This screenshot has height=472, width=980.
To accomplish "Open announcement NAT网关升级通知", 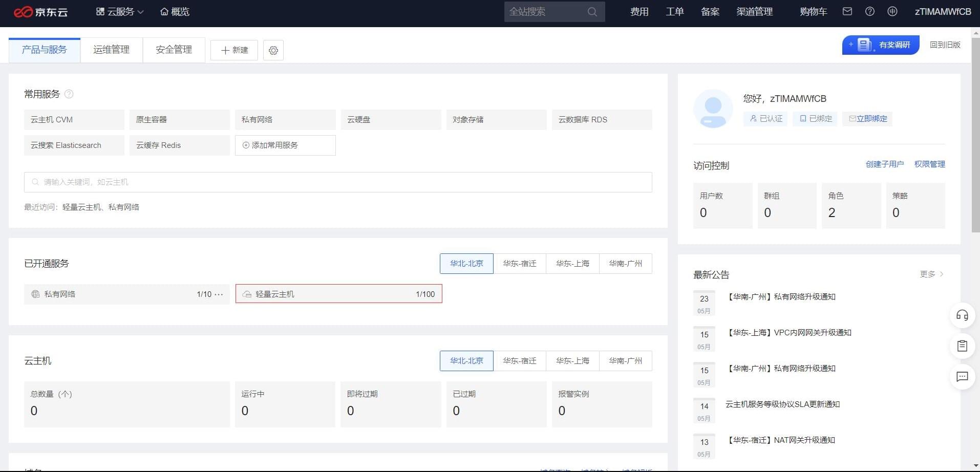I will tap(780, 440).
